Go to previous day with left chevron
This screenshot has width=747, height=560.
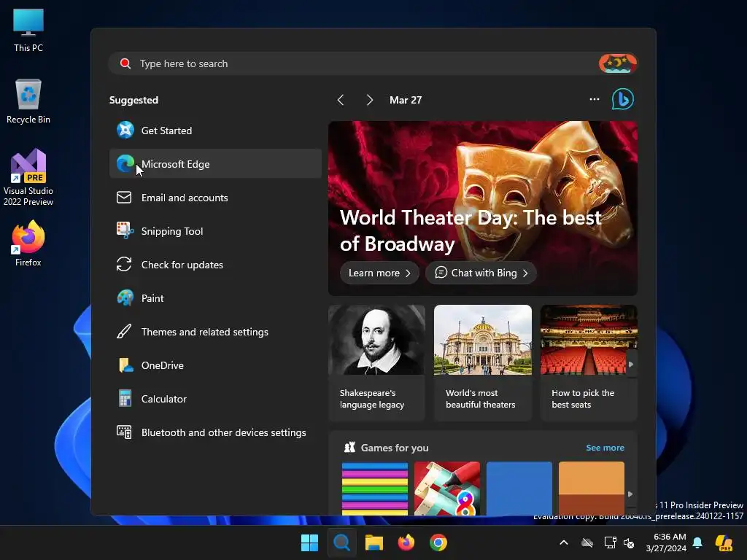pyautogui.click(x=341, y=100)
